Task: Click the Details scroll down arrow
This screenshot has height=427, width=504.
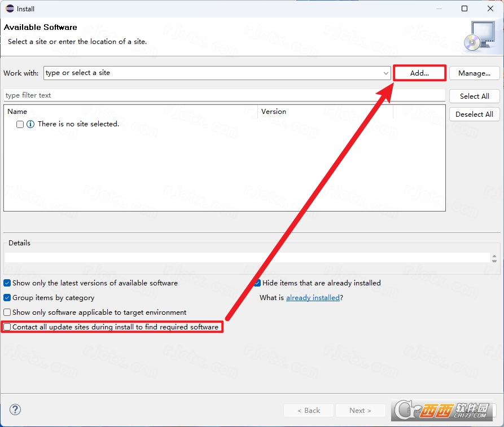Action: [x=494, y=261]
